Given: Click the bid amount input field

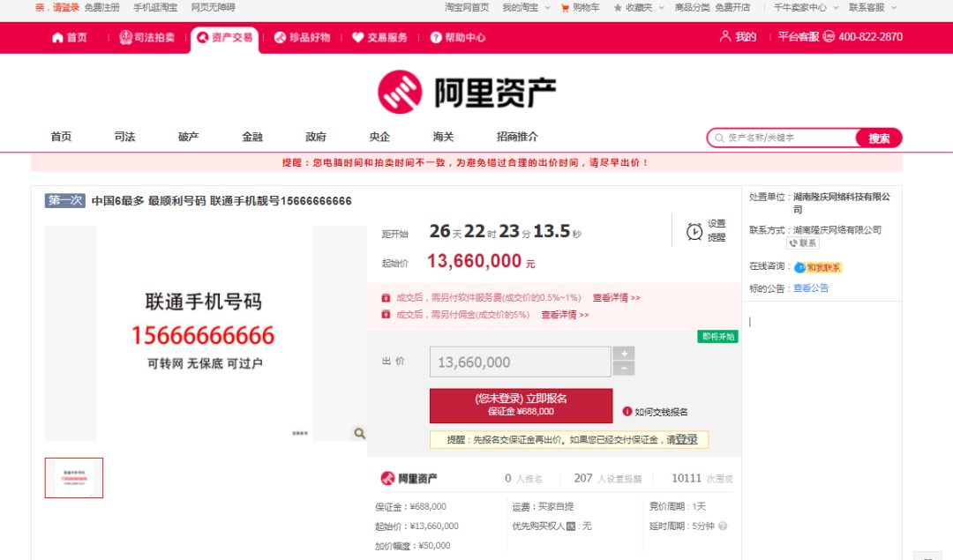Looking at the screenshot, I should (x=521, y=362).
